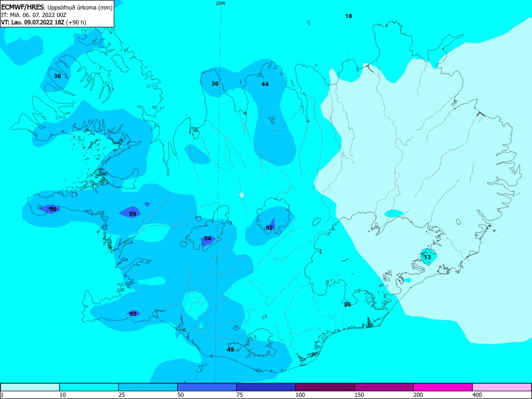Click the precipitation value 44
Viewport: 532px width, 399px height.
click(x=265, y=84)
